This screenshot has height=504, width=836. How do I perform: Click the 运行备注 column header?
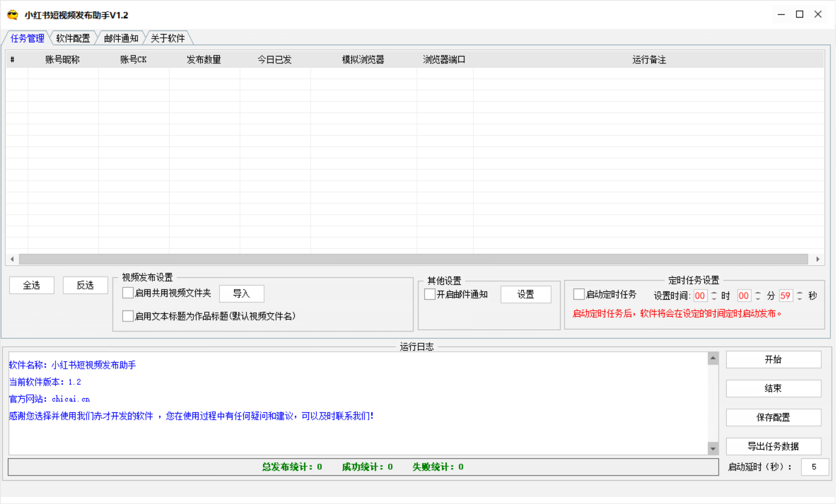(649, 59)
